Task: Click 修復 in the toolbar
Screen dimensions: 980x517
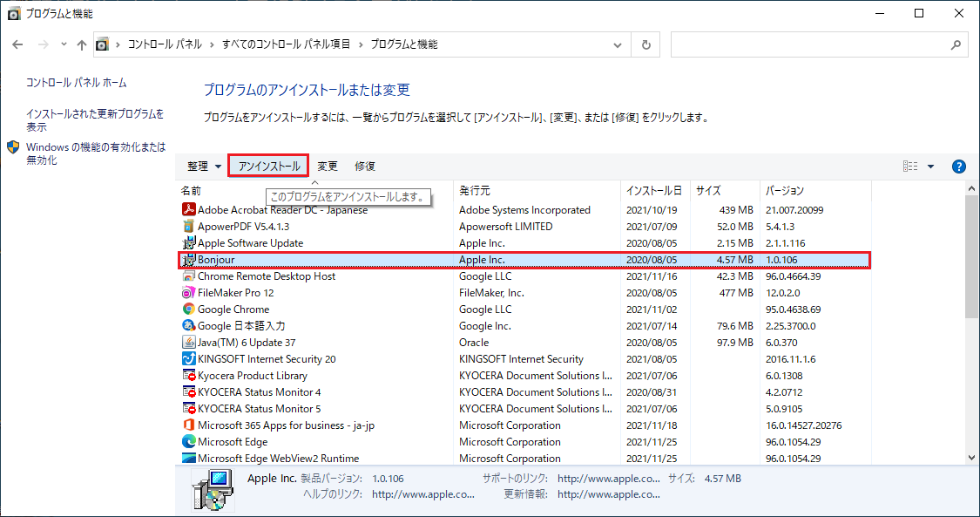Action: pyautogui.click(x=365, y=167)
